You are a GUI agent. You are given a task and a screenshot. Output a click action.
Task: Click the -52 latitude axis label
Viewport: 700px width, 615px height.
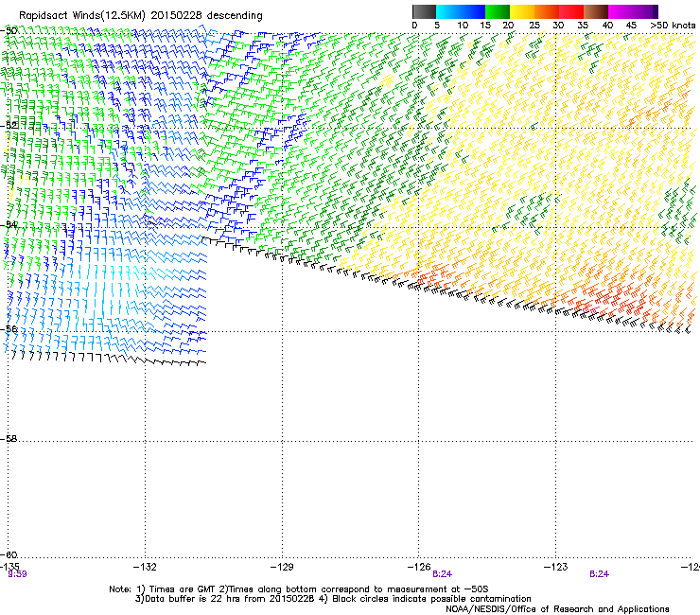(9, 126)
